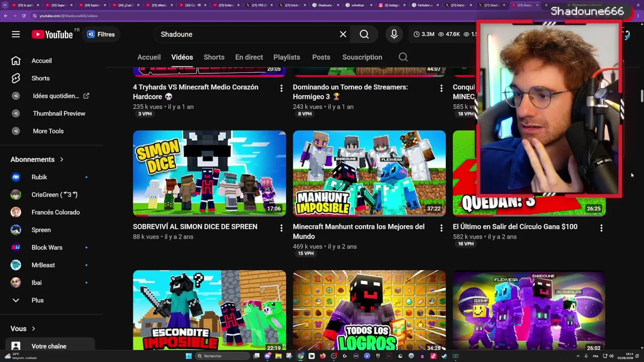Expand the Abonnements section
Viewport: 644px width, 362px height.
click(x=37, y=159)
